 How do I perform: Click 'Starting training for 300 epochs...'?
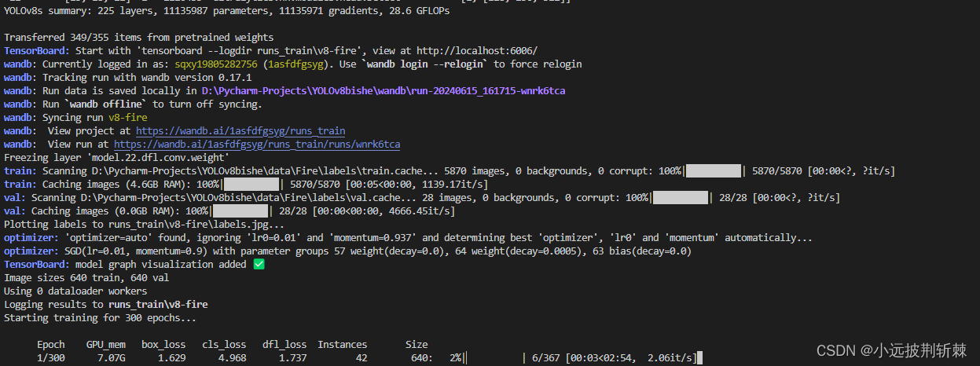tap(101, 318)
